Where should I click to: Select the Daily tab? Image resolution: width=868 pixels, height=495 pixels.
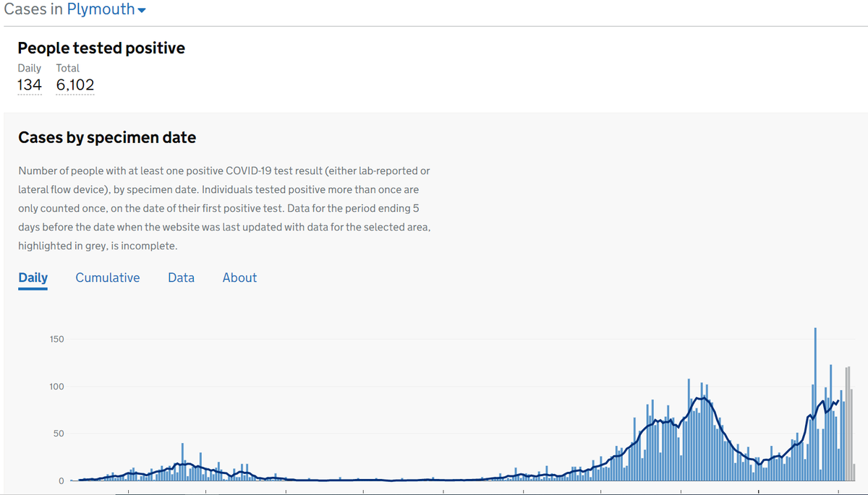33,277
